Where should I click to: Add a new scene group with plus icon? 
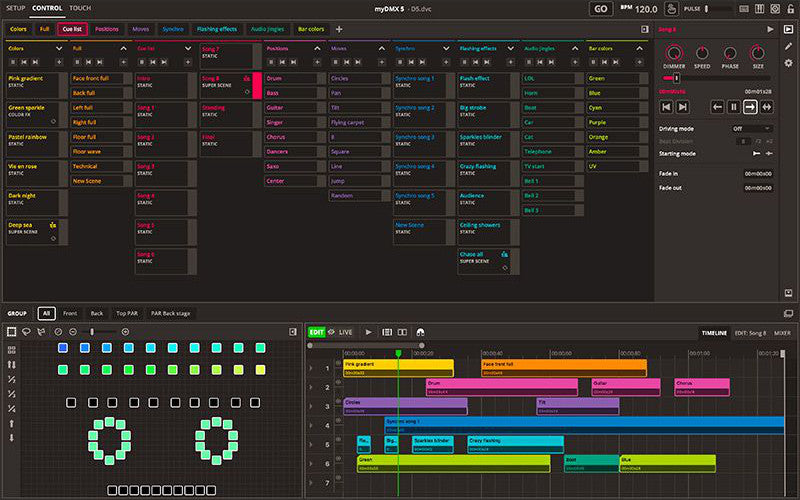(338, 29)
